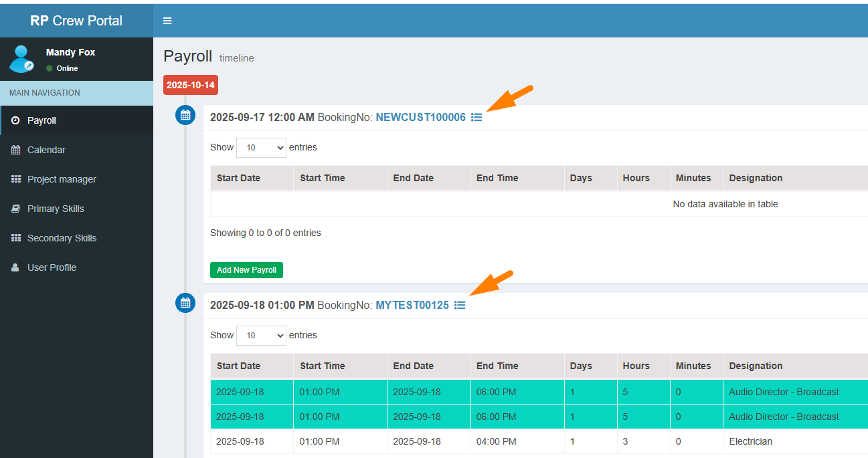Sort MYTEST00125 table by Designation

(796, 366)
